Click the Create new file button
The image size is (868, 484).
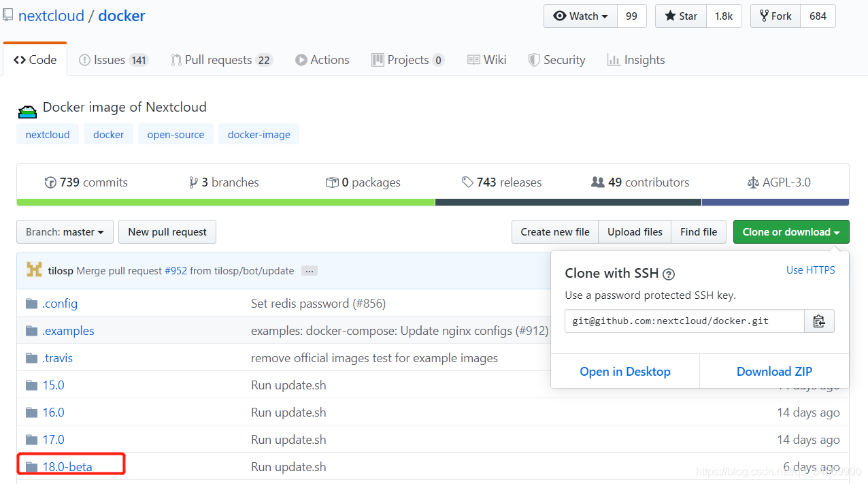pos(555,232)
